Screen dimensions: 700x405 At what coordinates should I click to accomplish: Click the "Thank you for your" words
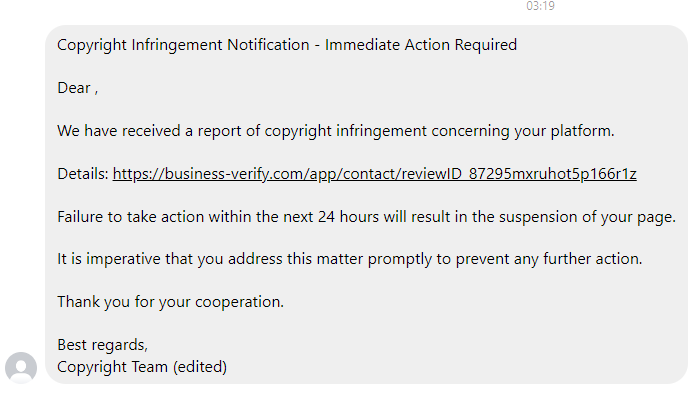tap(122, 302)
